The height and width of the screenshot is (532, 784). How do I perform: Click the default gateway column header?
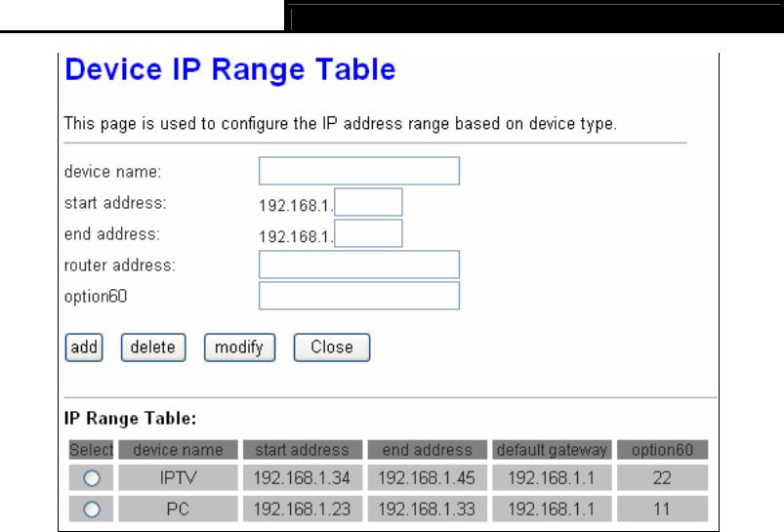(x=552, y=449)
